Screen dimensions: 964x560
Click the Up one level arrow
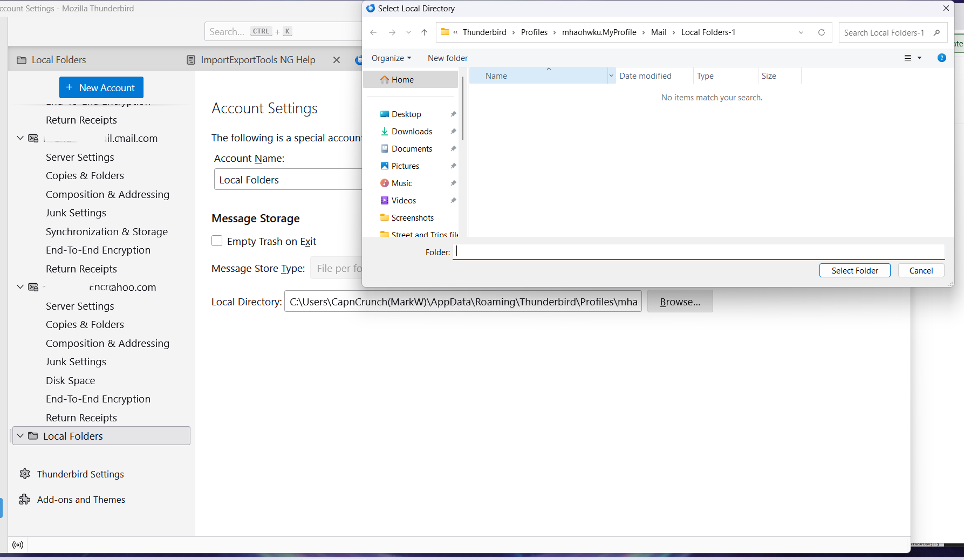(425, 32)
